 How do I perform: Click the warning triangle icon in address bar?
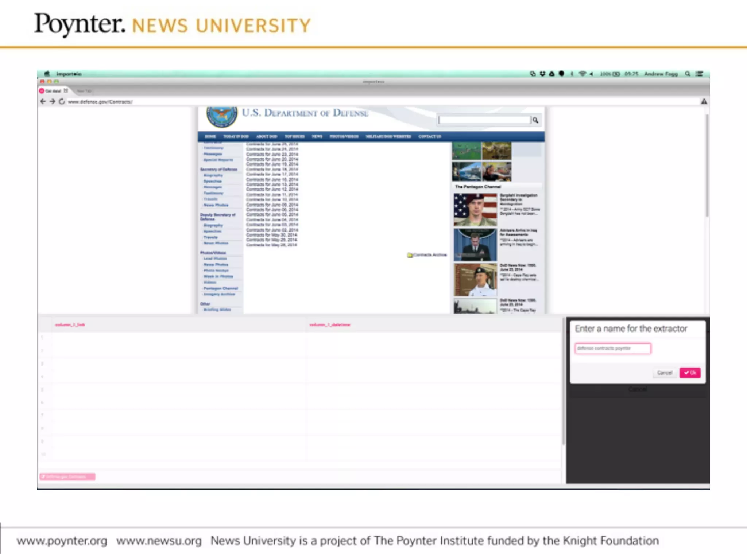point(704,101)
